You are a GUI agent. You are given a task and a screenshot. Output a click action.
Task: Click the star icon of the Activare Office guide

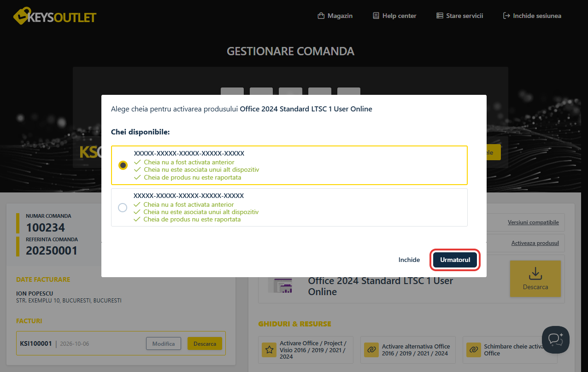point(269,350)
